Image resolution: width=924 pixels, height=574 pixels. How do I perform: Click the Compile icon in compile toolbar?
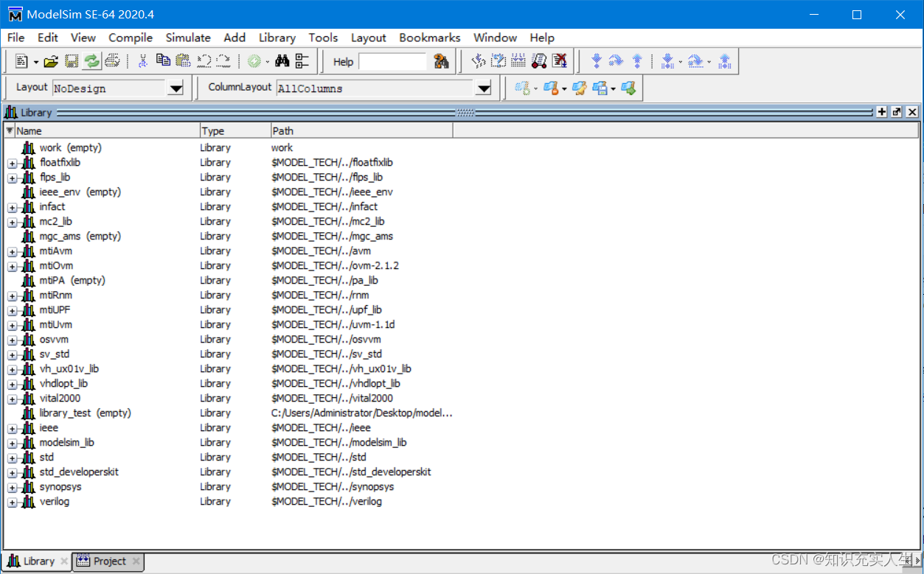pos(479,61)
